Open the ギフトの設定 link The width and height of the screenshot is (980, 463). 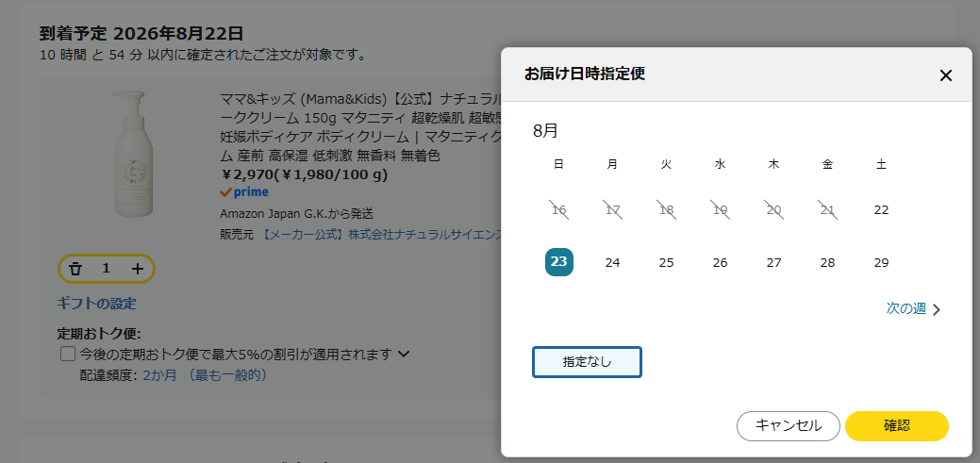pos(96,304)
